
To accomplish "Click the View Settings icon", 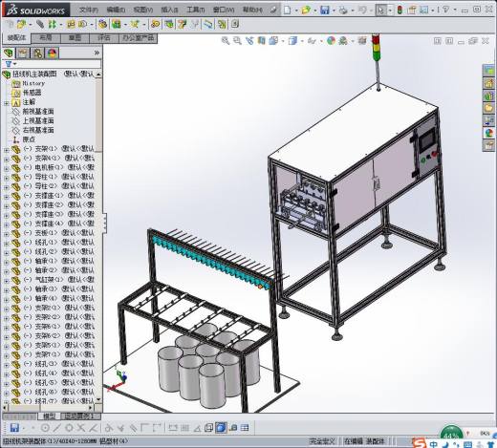I will (362, 40).
